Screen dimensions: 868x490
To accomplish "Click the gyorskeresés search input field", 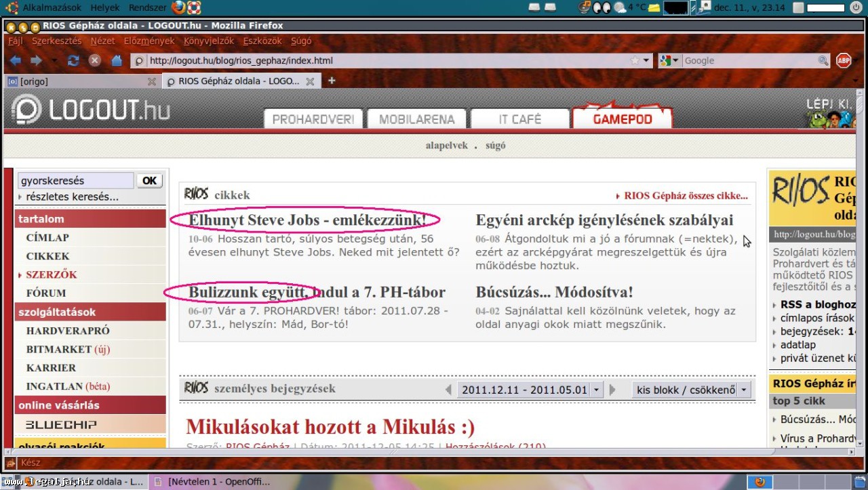I will (x=75, y=181).
